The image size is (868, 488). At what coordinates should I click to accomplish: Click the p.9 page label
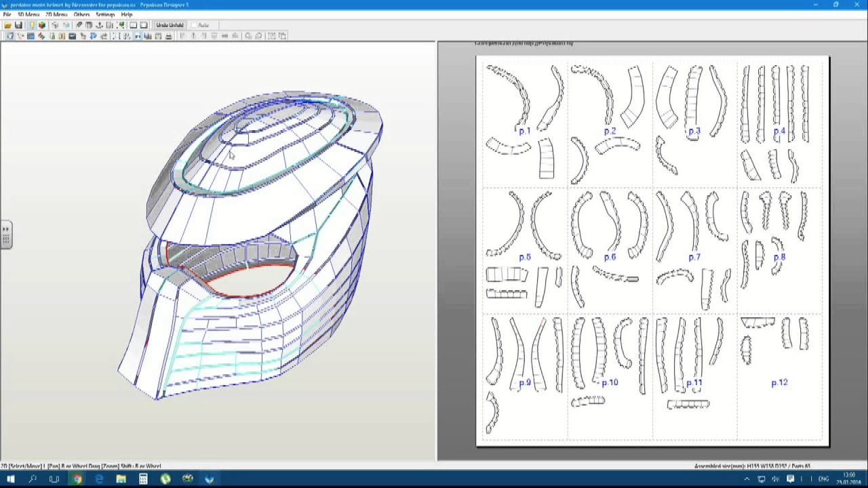click(x=524, y=383)
